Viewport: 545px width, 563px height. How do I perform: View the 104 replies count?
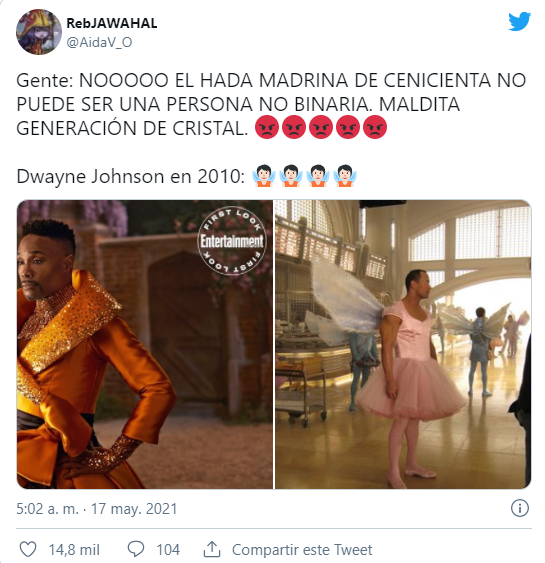click(x=168, y=550)
